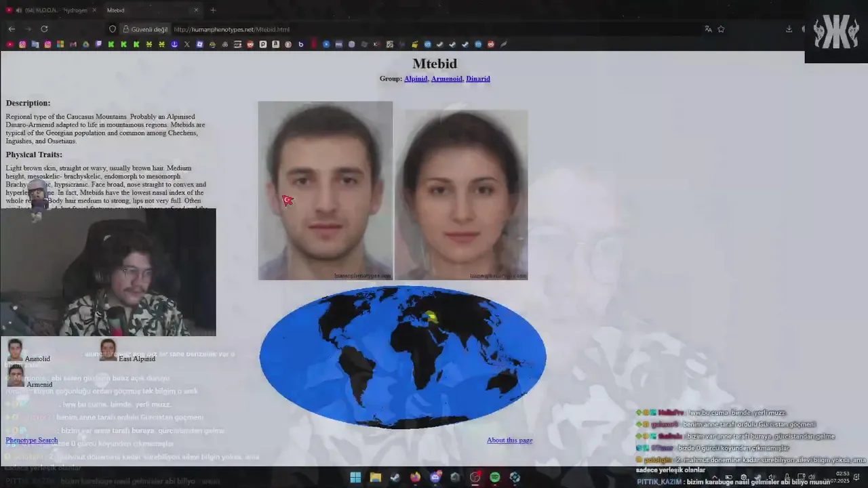This screenshot has width=868, height=488.
Task: Open the Twitch bookmark
Action: (x=98, y=45)
